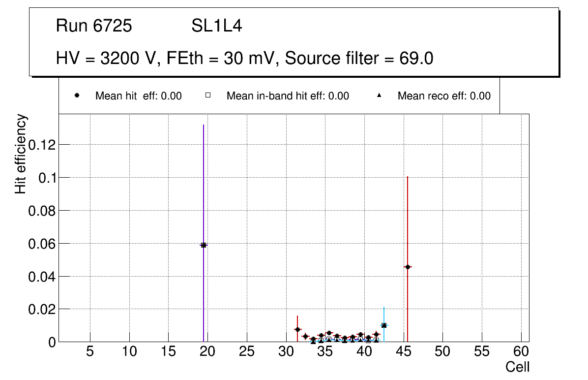Click the 'Mean hit eff: 0.00' legend label

[138, 96]
